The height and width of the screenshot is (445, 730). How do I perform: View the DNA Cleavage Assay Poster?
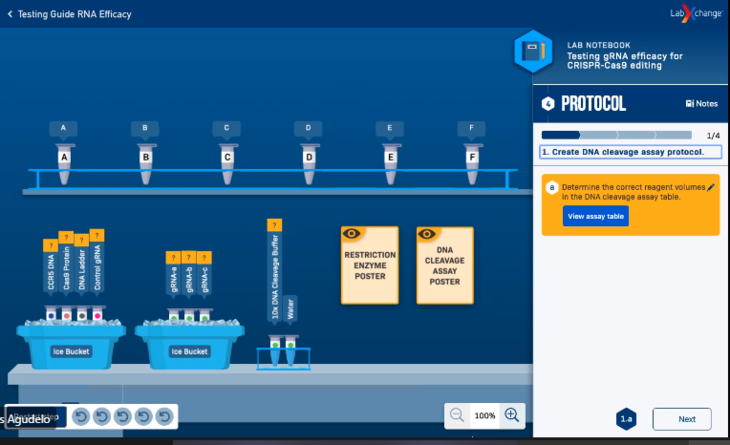click(x=444, y=264)
